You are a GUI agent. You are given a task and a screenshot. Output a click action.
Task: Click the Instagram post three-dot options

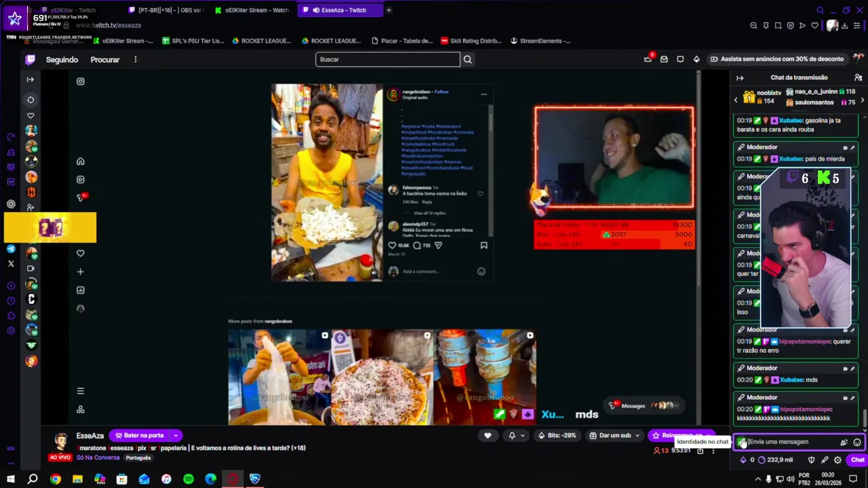484,94
